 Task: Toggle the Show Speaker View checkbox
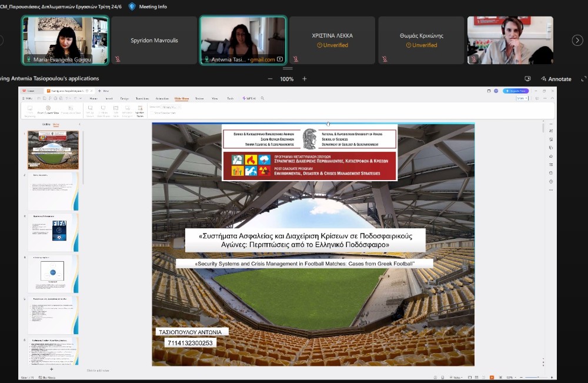click(x=153, y=112)
